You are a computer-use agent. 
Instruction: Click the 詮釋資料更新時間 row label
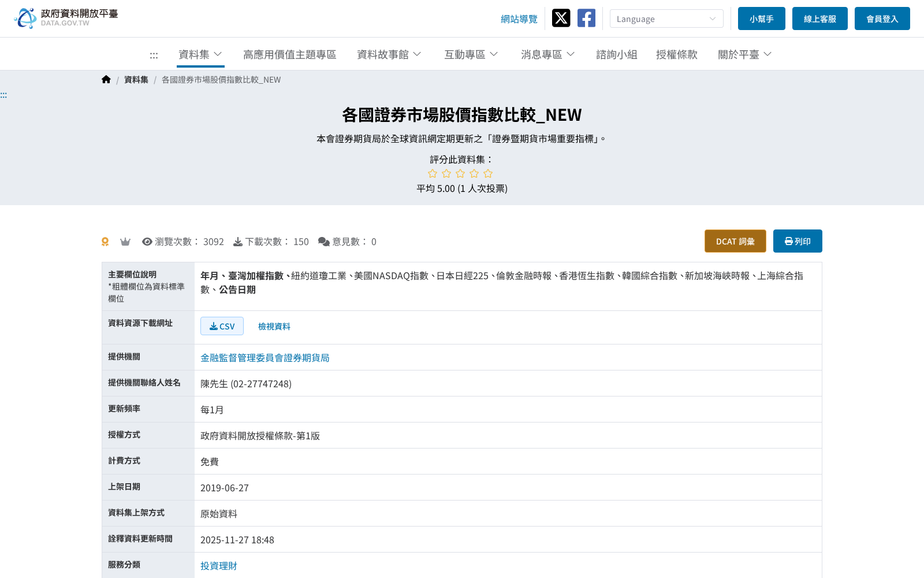(140, 539)
